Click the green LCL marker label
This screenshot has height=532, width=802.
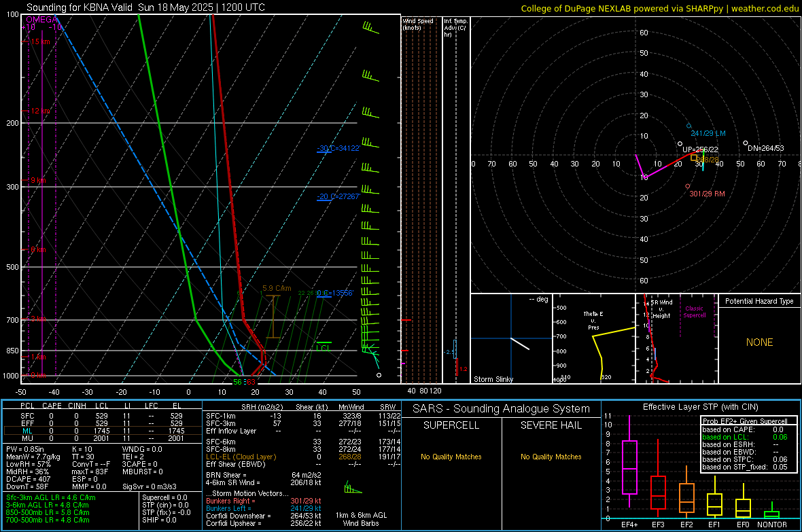(x=324, y=348)
